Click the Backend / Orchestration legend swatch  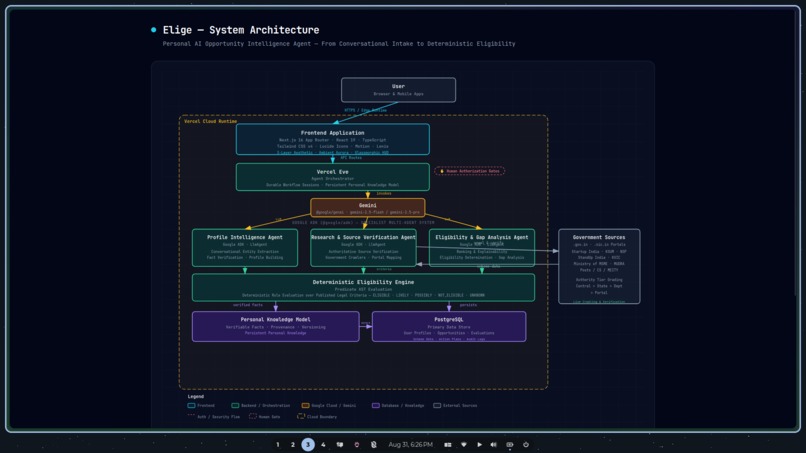point(235,406)
